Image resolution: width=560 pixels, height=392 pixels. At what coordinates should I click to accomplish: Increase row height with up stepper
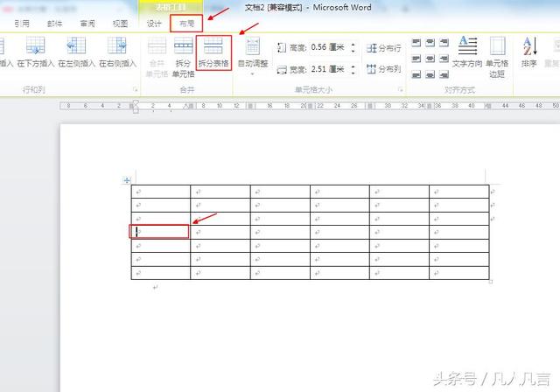click(x=353, y=45)
